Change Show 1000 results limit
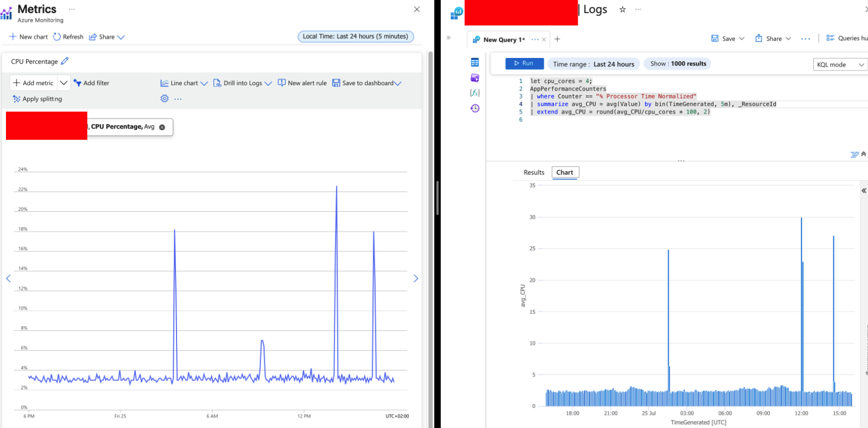868x428 pixels. coord(678,63)
